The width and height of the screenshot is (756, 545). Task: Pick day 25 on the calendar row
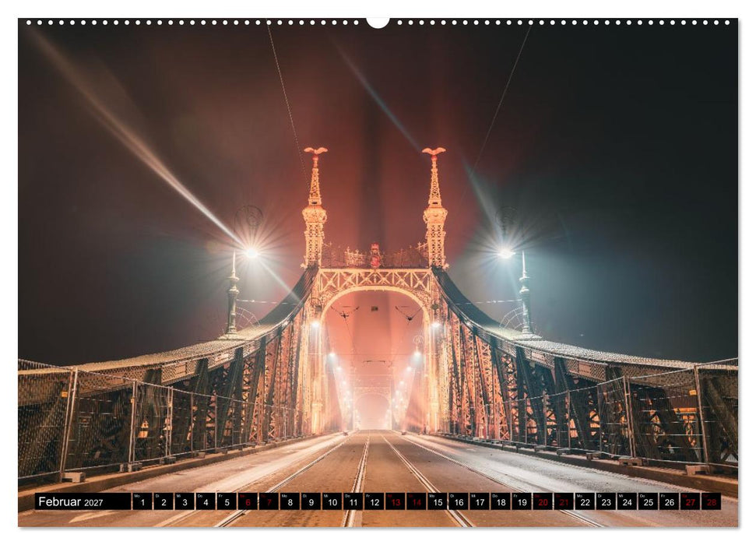[x=648, y=501]
